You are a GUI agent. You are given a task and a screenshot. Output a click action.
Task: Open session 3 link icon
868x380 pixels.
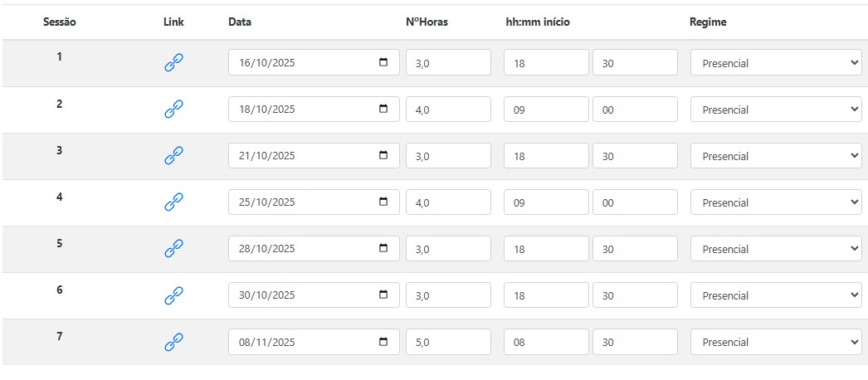(173, 155)
